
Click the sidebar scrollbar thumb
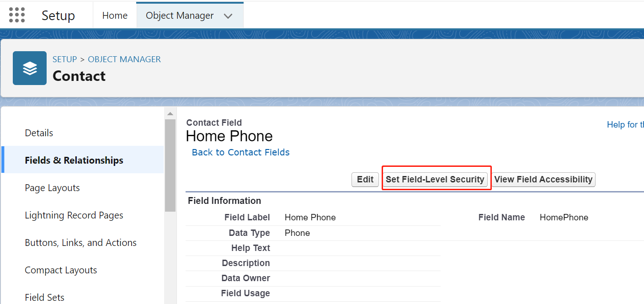click(x=170, y=165)
